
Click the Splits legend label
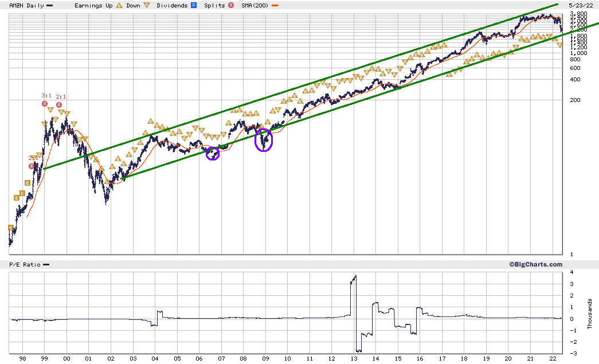(x=214, y=6)
